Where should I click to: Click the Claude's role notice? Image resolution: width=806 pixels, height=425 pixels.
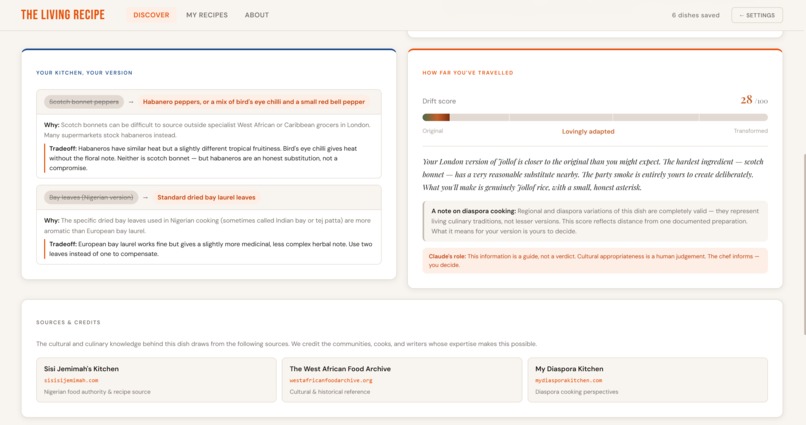tap(595, 261)
